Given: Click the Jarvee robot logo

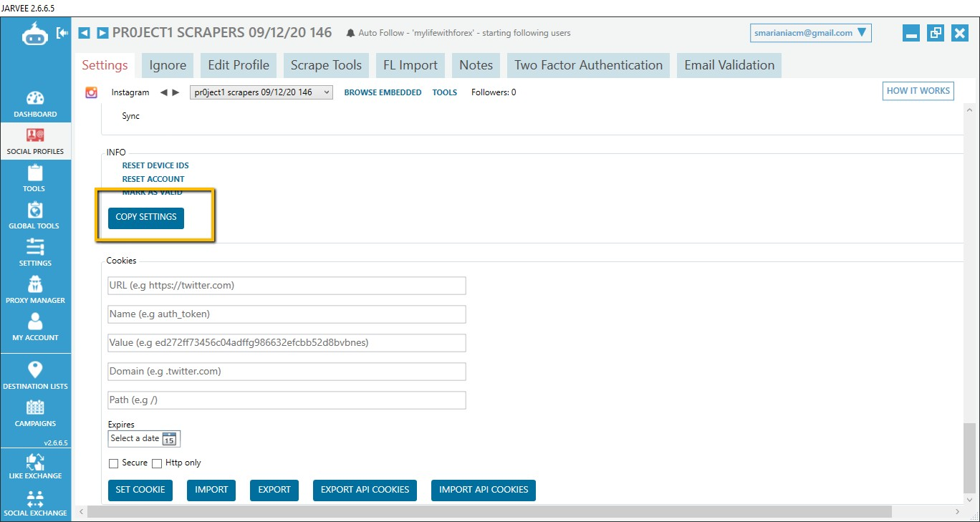Looking at the screenshot, I should pos(34,34).
